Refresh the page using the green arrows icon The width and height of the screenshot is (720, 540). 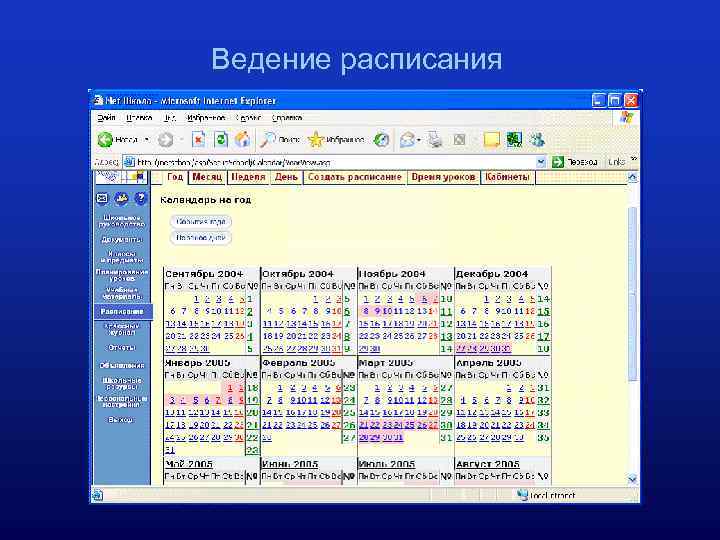pyautogui.click(x=221, y=140)
